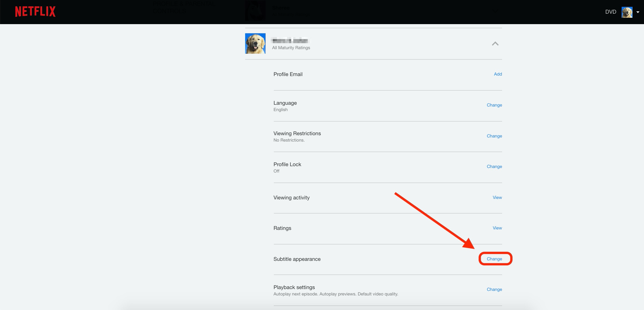The image size is (644, 310).
Task: Collapse the golden retriever profile section
Action: point(495,44)
